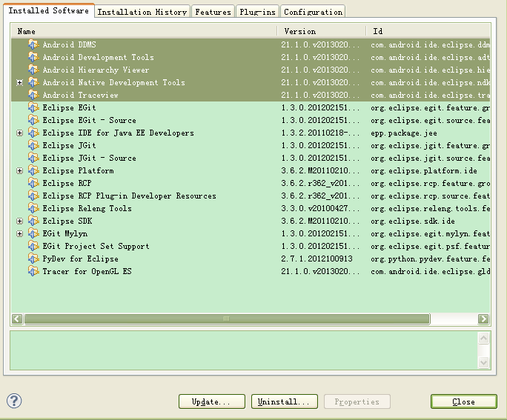Sort by the Name column header

(144, 31)
